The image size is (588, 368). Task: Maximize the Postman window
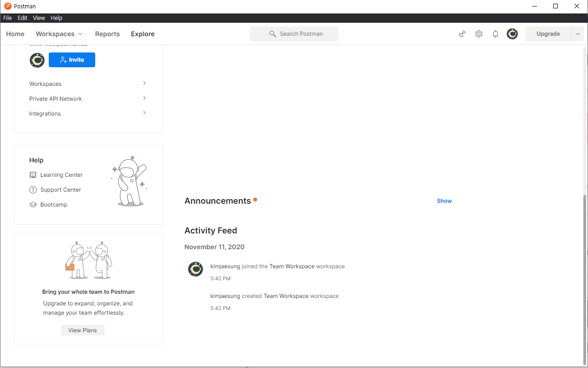tap(555, 6)
